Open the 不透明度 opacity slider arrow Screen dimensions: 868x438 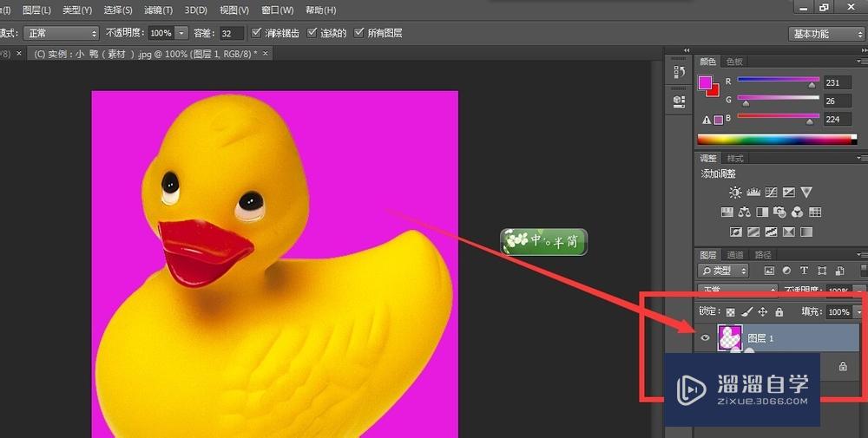click(181, 33)
